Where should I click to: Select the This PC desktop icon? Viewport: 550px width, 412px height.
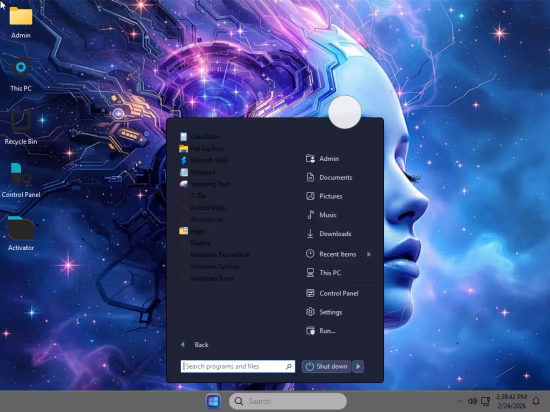pos(21,75)
